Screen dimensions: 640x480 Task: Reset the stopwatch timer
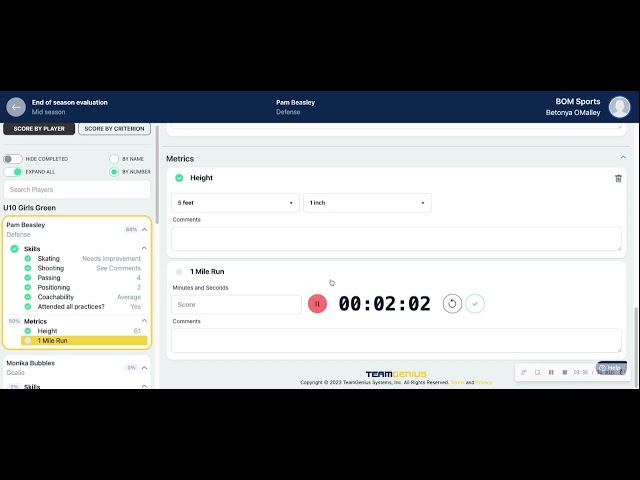click(452, 304)
